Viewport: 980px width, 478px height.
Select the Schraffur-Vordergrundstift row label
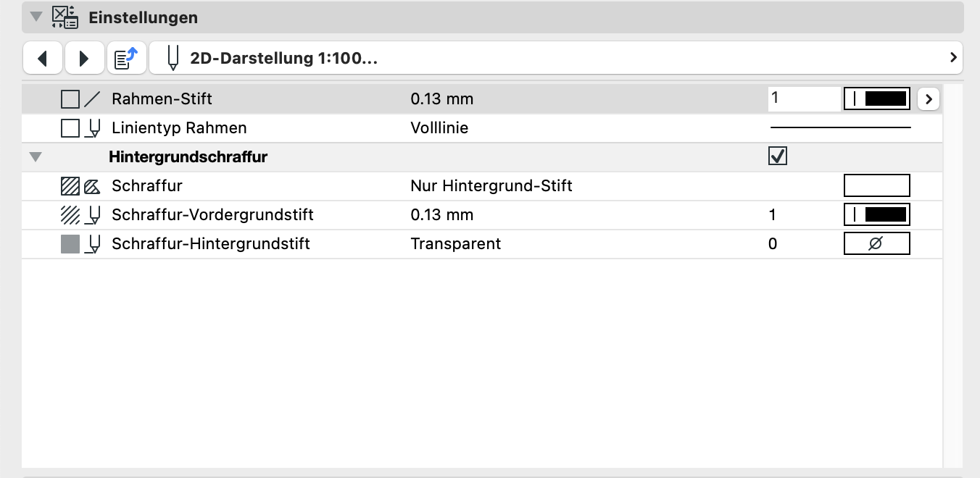(212, 215)
